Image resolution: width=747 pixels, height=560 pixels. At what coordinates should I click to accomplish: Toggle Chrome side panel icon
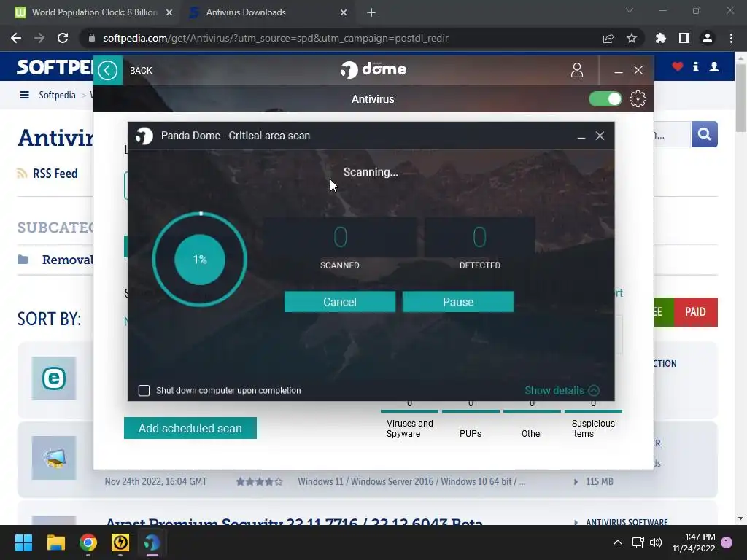point(684,38)
